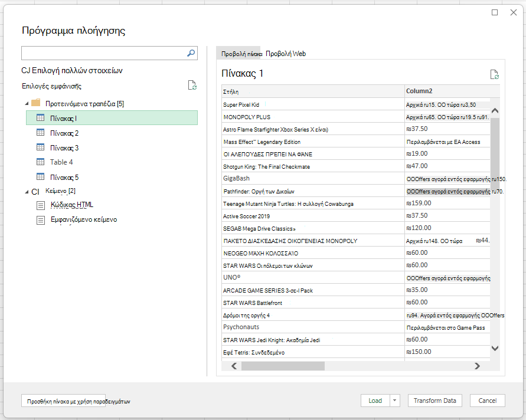Click the search magnifier icon
This screenshot has width=526, height=420.
click(x=191, y=53)
